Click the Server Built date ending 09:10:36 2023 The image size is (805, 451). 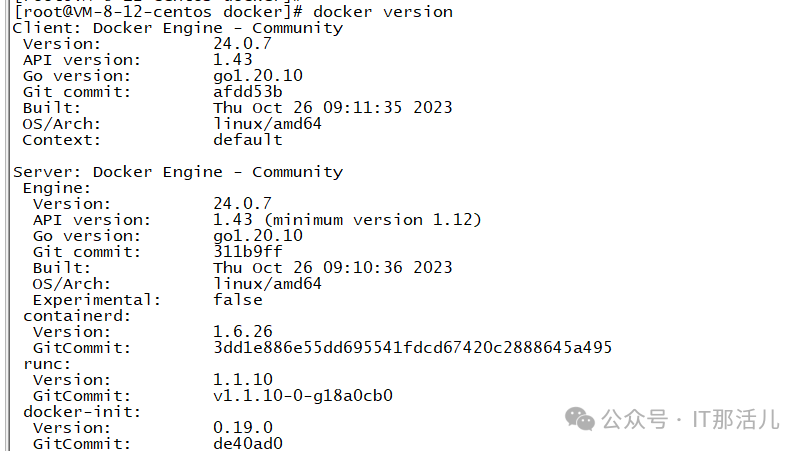pos(332,268)
